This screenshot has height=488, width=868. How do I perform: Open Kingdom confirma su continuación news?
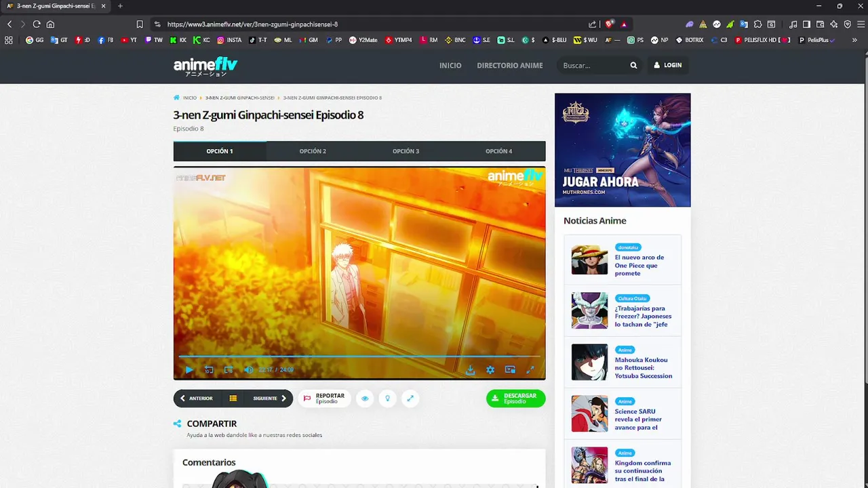click(x=643, y=471)
